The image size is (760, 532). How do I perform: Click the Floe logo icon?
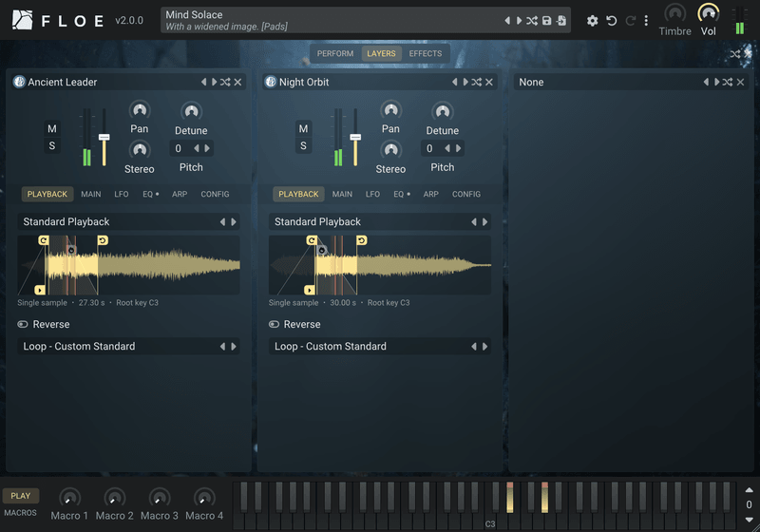click(x=22, y=20)
